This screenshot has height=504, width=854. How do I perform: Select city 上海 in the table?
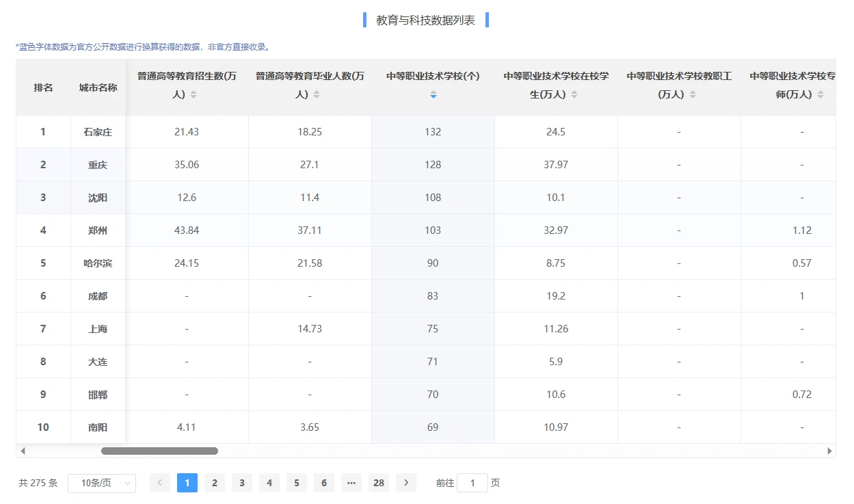pos(98,329)
